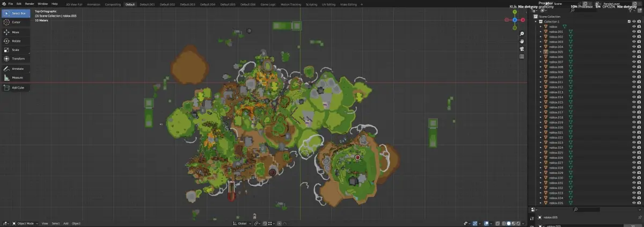Hide roblox.012 with eye icon
This screenshot has height=227, width=644.
click(x=634, y=87)
